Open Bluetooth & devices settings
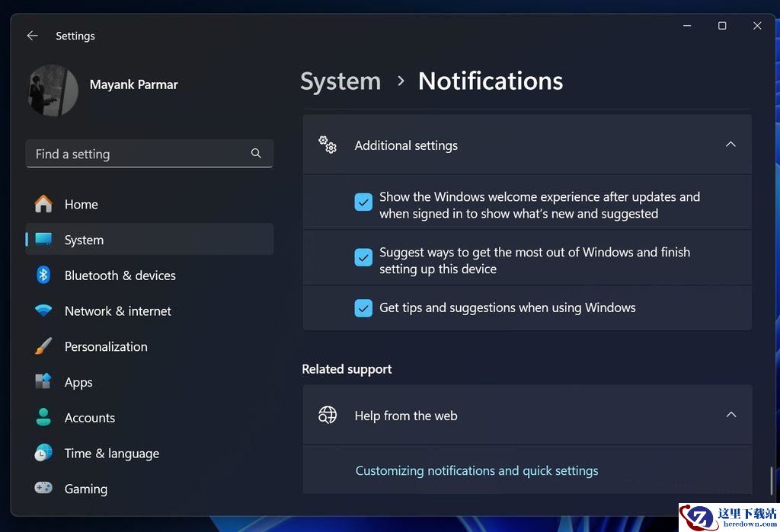This screenshot has width=780, height=532. (149, 276)
